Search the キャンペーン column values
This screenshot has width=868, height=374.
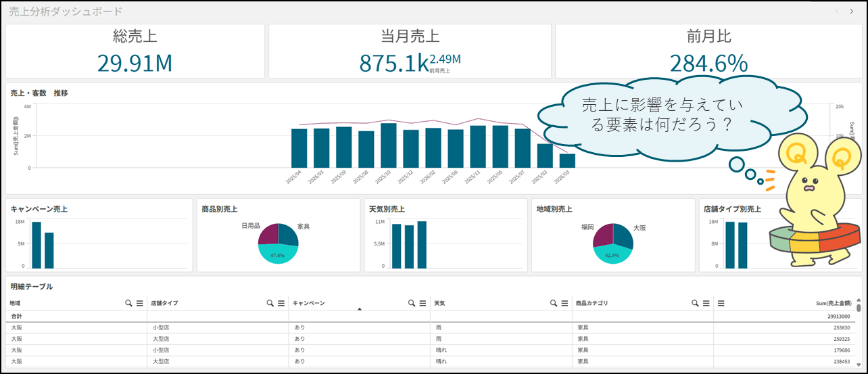(x=411, y=304)
